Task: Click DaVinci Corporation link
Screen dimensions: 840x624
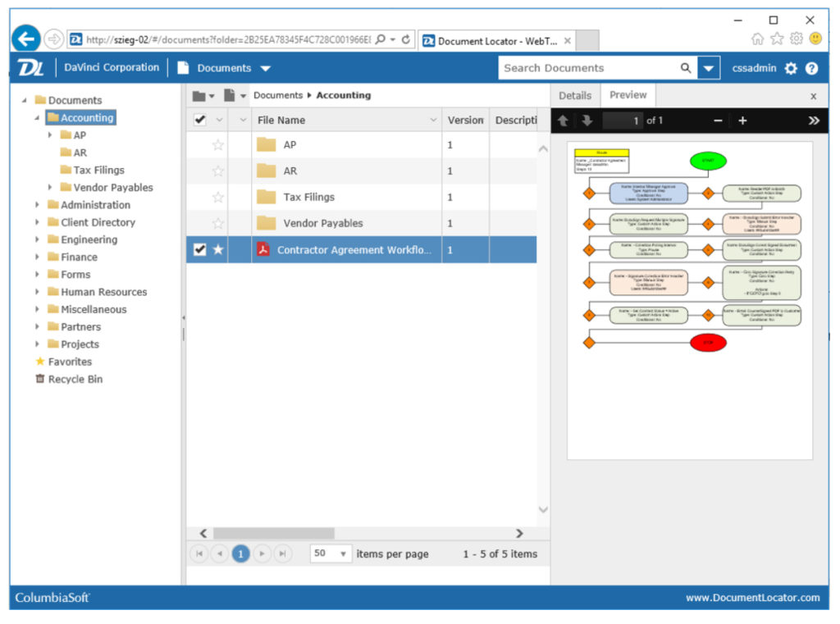Action: coord(112,67)
